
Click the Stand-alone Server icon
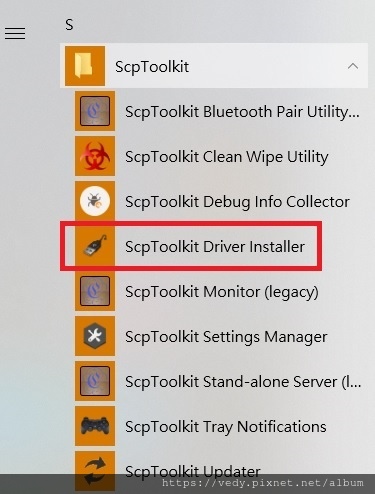pos(95,381)
